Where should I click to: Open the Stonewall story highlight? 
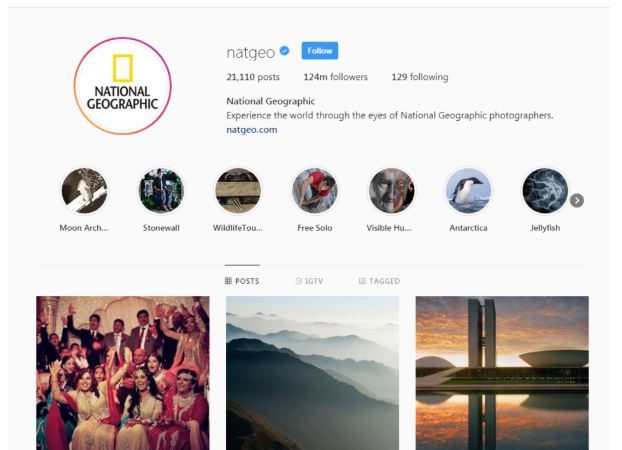[161, 191]
